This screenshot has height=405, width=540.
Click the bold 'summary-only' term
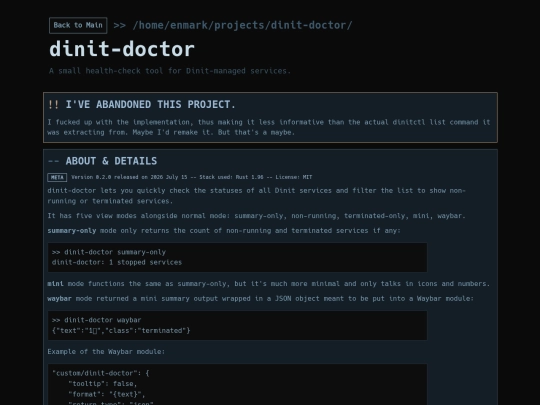[x=72, y=231]
